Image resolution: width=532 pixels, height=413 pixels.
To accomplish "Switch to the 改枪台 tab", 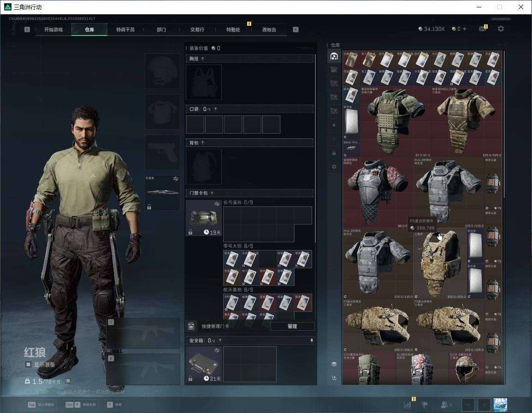I will [x=269, y=29].
